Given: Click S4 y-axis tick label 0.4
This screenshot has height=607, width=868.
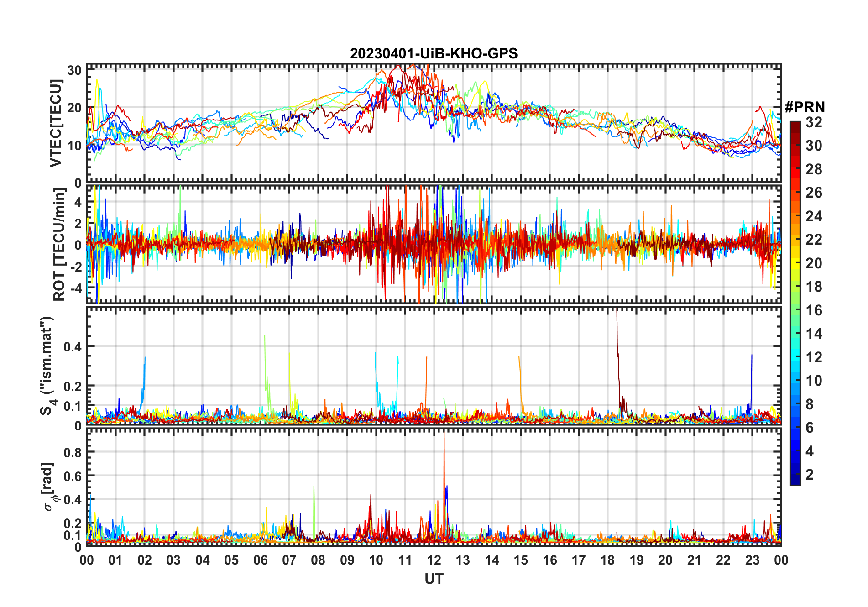Looking at the screenshot, I should point(73,347).
